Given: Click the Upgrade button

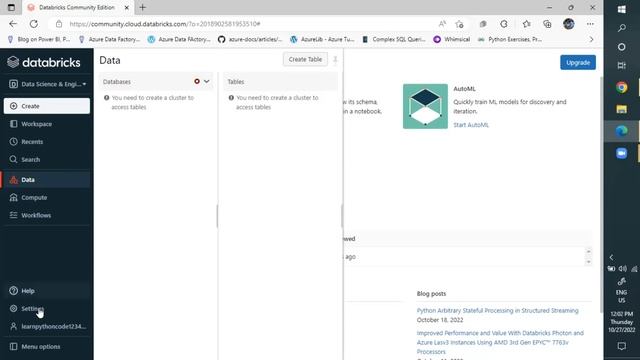Looking at the screenshot, I should pyautogui.click(x=578, y=62).
